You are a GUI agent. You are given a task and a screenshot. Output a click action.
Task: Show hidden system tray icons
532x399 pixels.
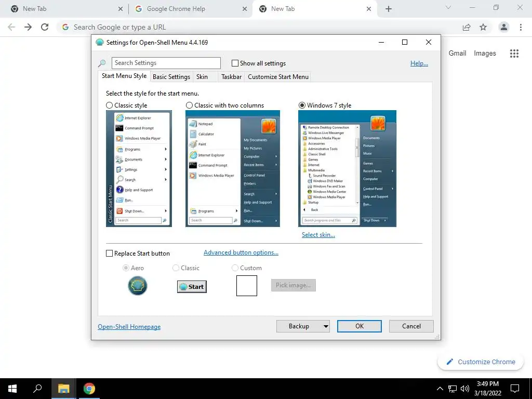(x=440, y=389)
